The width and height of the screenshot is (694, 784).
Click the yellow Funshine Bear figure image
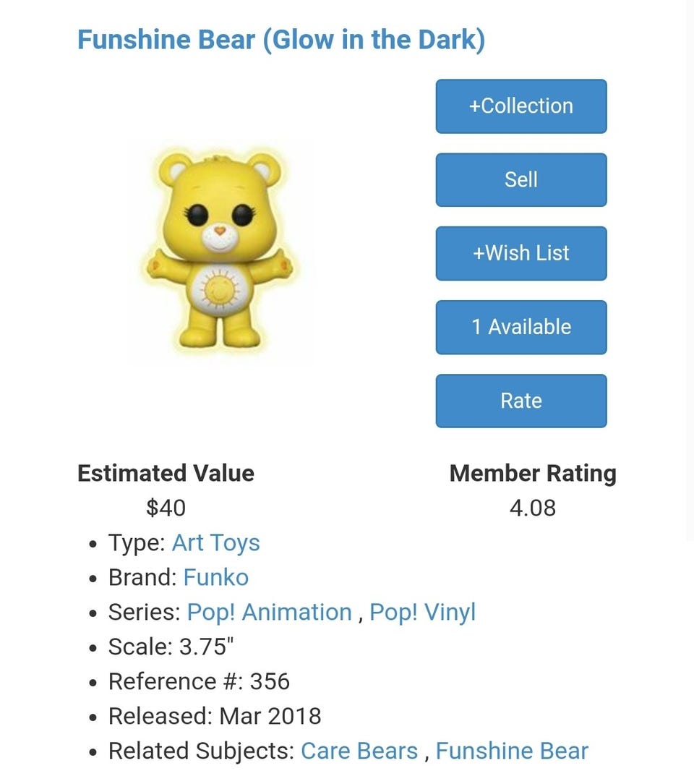point(220,251)
